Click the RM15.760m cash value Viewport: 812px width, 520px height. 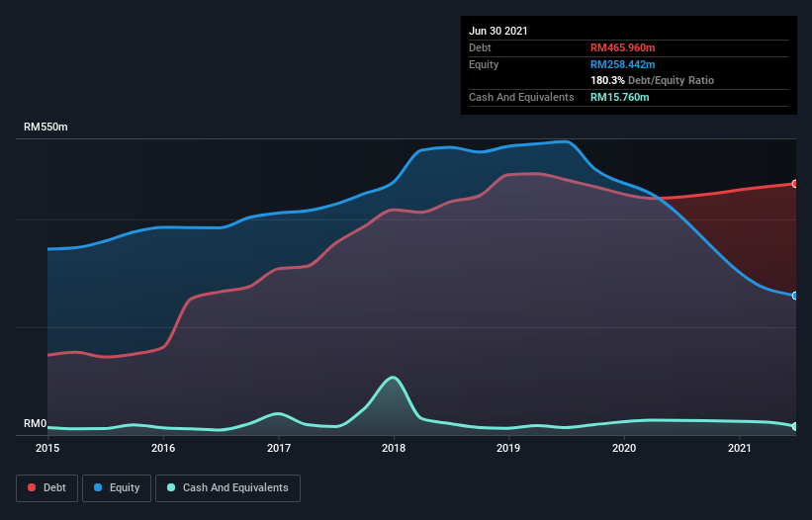point(619,97)
